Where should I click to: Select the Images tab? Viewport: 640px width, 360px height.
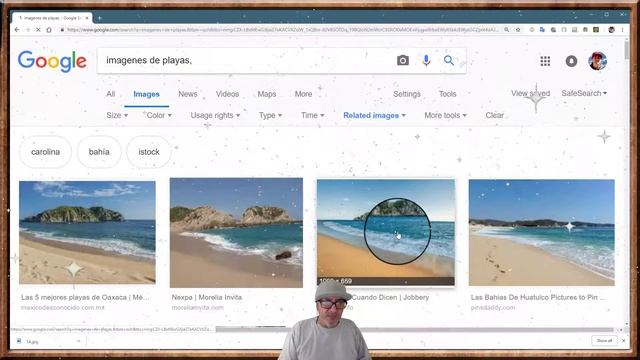(x=147, y=94)
